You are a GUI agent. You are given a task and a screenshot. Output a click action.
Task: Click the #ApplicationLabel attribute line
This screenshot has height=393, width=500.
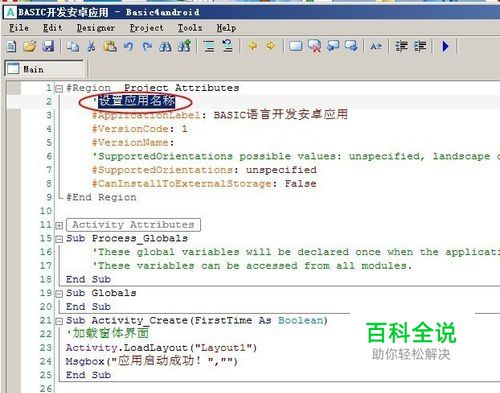tap(220, 115)
